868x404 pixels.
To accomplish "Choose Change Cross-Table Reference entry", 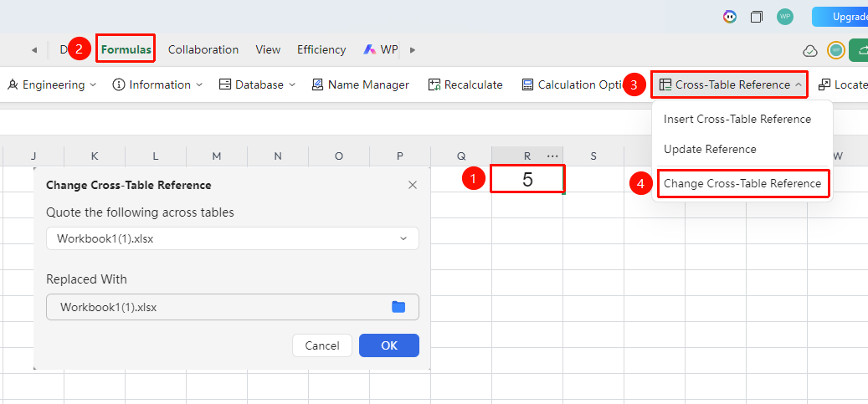I will [742, 184].
